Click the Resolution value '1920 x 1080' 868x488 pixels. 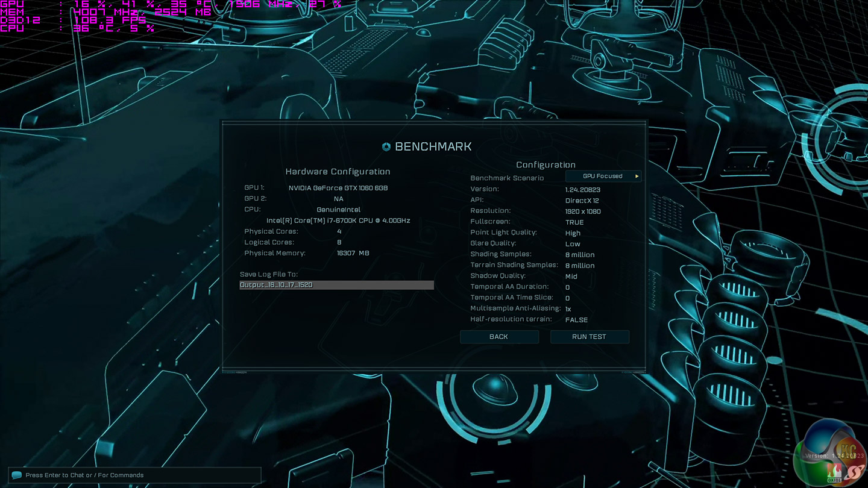[583, 211]
